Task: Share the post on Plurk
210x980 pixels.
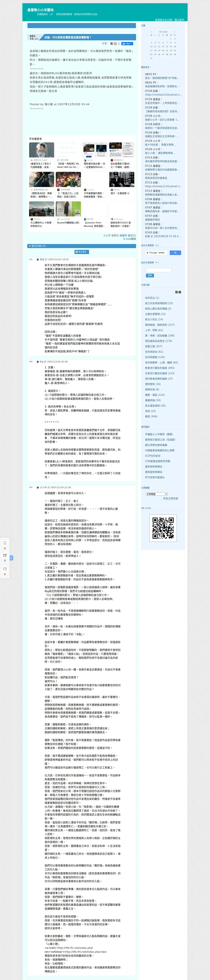Action: (x=115, y=44)
